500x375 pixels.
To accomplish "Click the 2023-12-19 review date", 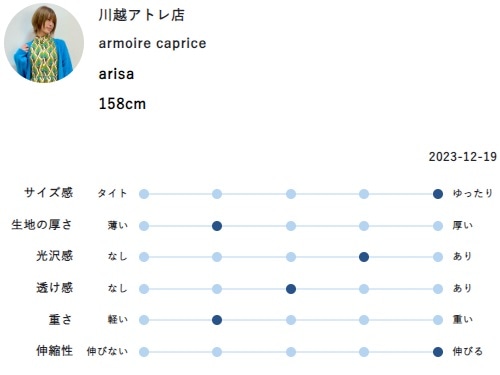I will pyautogui.click(x=463, y=156).
